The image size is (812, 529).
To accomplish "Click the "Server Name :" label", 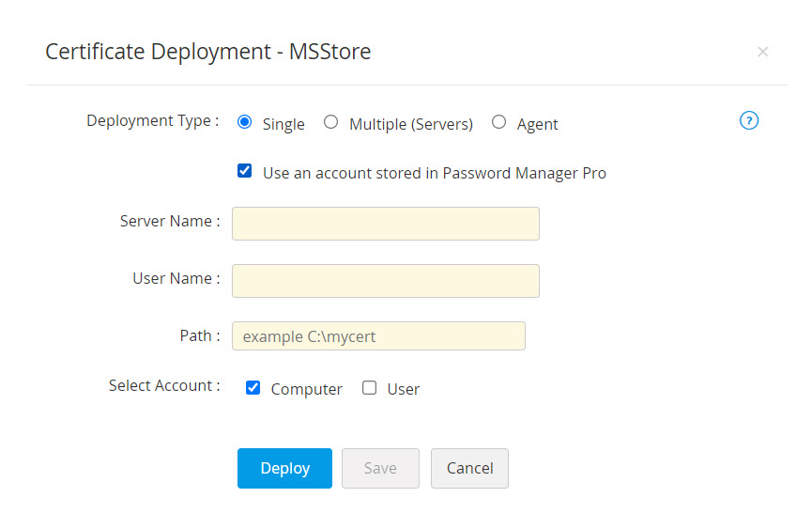I will (170, 222).
